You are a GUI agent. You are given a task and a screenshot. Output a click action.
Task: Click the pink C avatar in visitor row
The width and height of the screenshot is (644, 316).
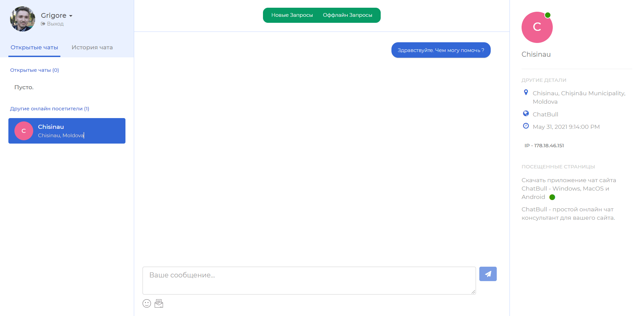click(x=24, y=131)
